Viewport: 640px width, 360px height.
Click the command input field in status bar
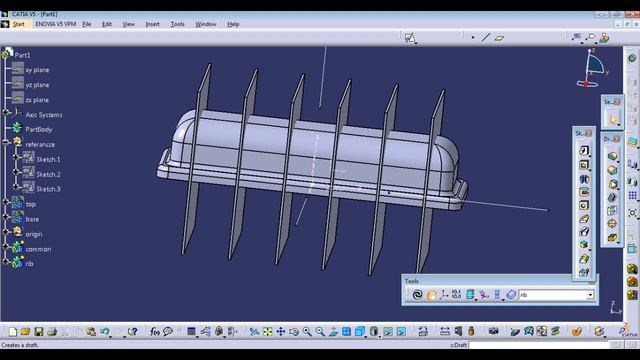[x=539, y=345]
